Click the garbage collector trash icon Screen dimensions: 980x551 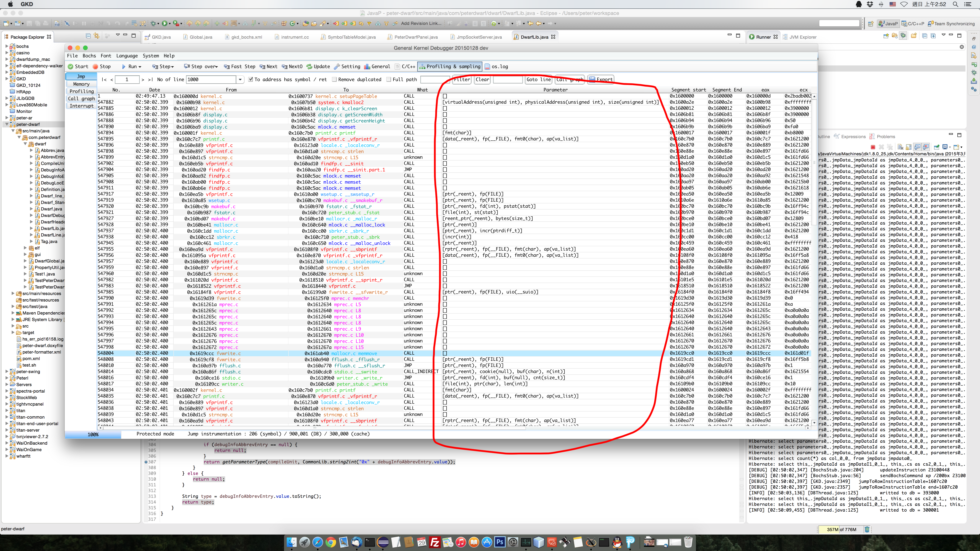867,529
